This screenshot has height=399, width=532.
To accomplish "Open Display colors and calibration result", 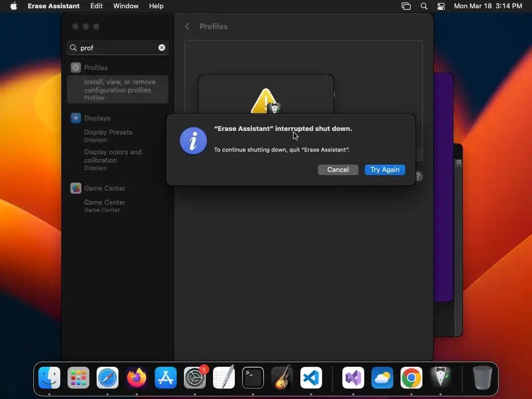I will [113, 159].
